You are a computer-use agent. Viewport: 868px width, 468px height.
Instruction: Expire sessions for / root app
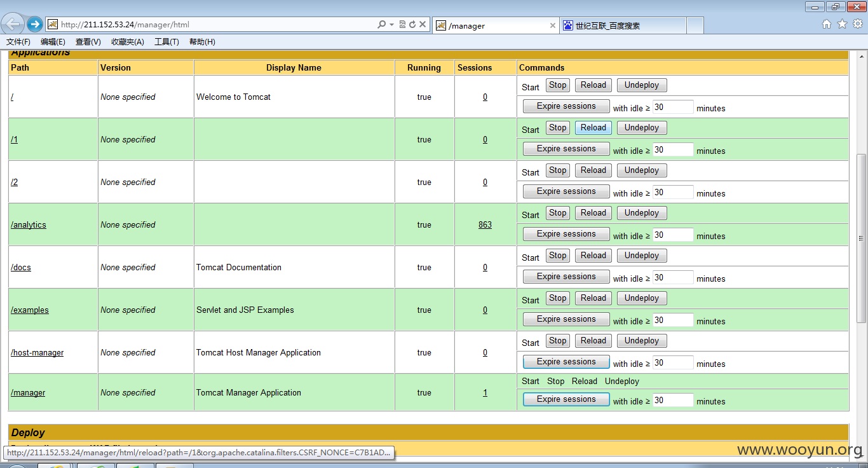tap(566, 106)
